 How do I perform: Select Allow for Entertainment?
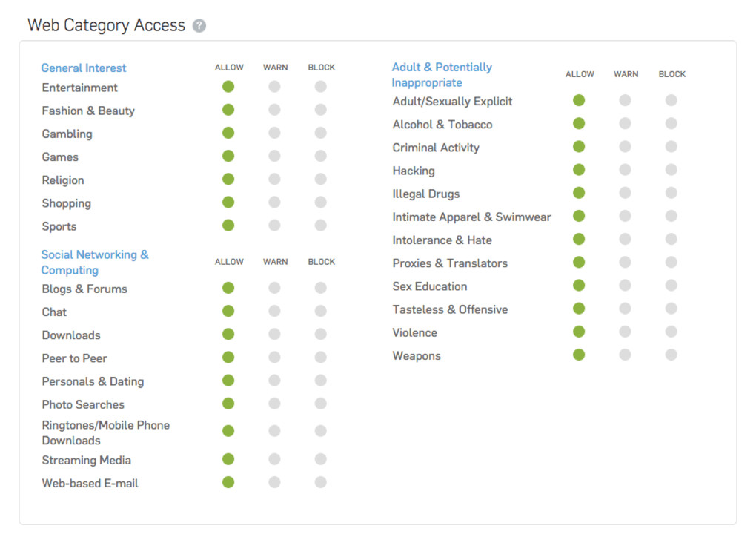click(228, 87)
